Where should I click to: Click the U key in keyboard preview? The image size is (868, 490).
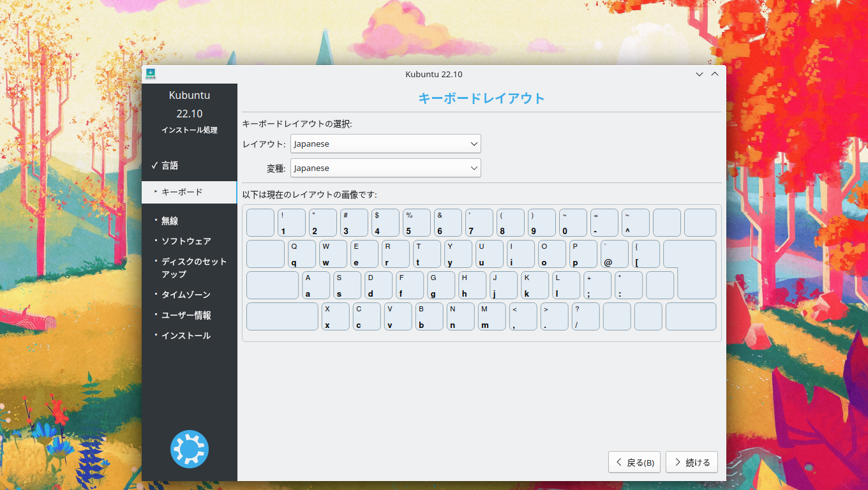[490, 254]
